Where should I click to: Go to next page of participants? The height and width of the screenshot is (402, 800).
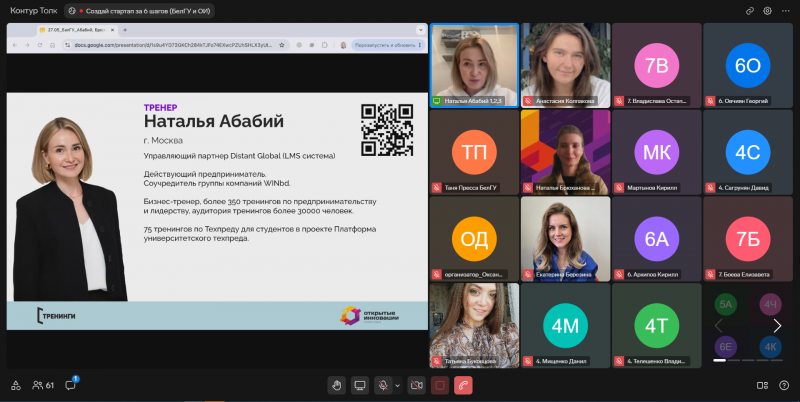777,325
